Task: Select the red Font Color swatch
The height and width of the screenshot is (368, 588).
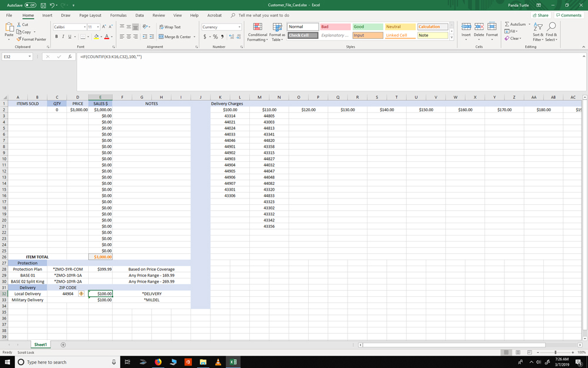Action: [106, 37]
